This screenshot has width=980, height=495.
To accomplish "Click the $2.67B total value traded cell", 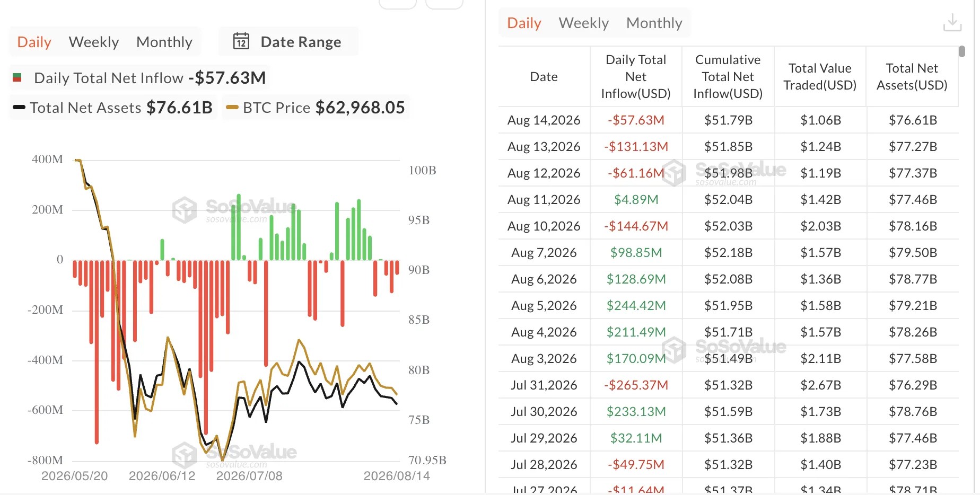I will 820,385.
